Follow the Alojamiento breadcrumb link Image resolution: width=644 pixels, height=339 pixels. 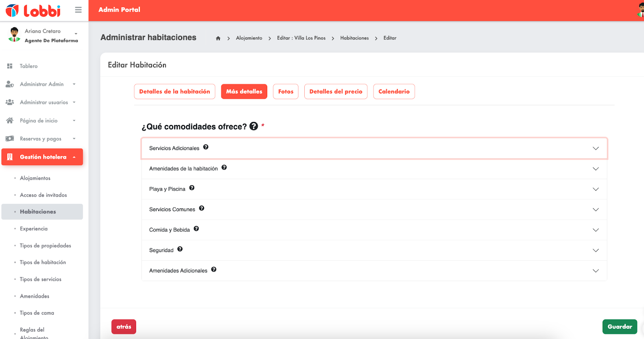[249, 38]
